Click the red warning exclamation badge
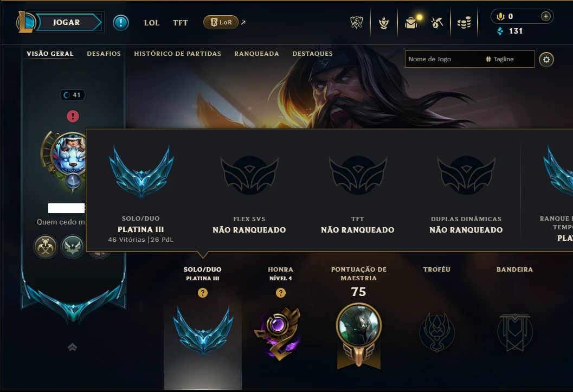573x392 pixels. [x=73, y=116]
